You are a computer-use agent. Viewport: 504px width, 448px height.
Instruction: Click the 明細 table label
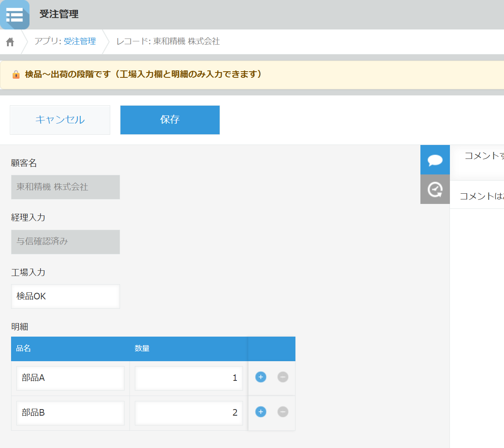[x=20, y=327]
